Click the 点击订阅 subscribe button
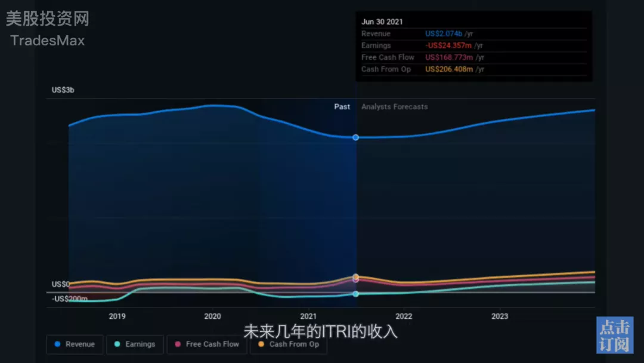This screenshot has height=363, width=644. pos(614,336)
